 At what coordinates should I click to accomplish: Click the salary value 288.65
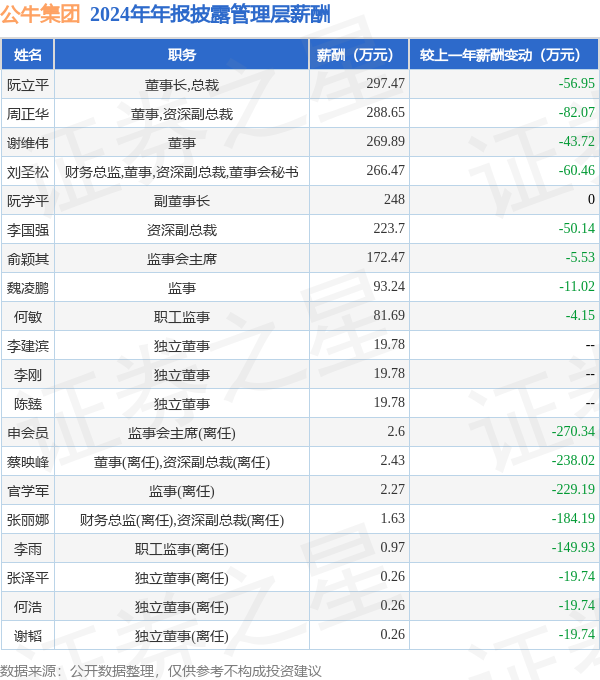(x=385, y=112)
